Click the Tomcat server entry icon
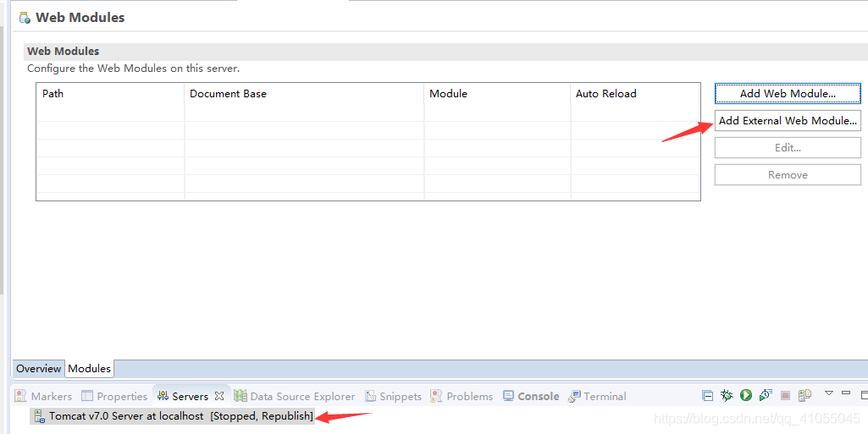The image size is (868, 434). tap(39, 416)
